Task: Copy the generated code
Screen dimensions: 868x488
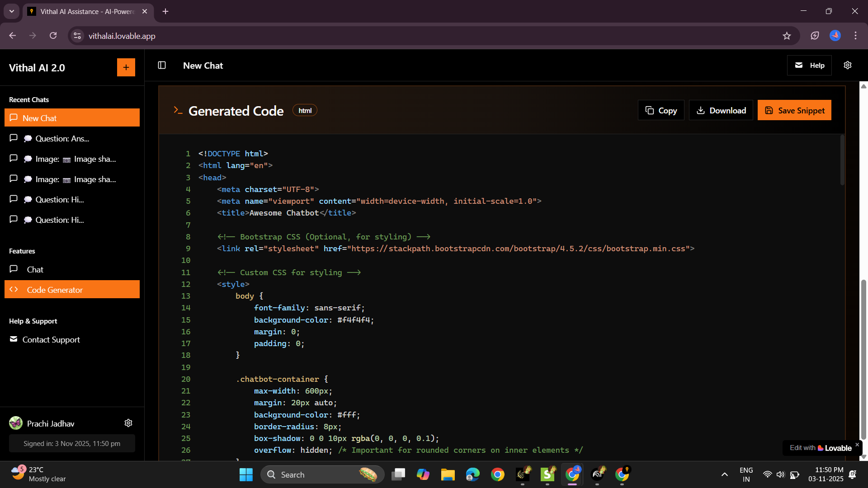Action: [660, 111]
